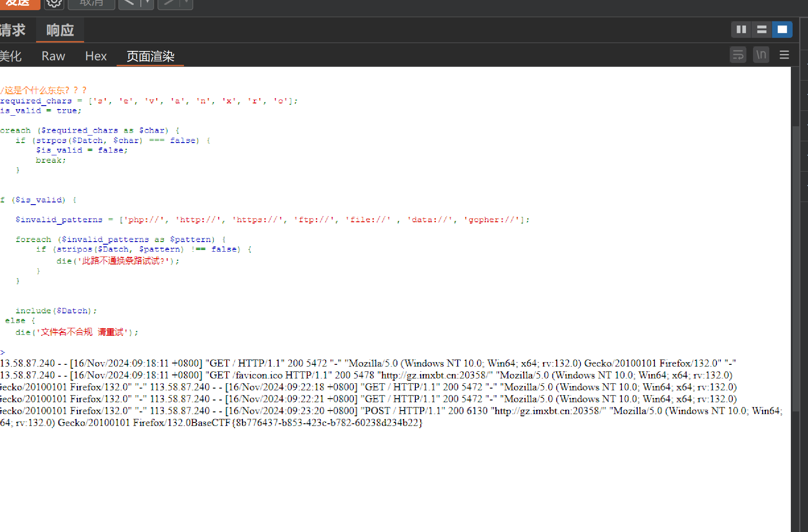Switch to the 请求 (Request) tab
808x532 pixels.
(x=13, y=30)
